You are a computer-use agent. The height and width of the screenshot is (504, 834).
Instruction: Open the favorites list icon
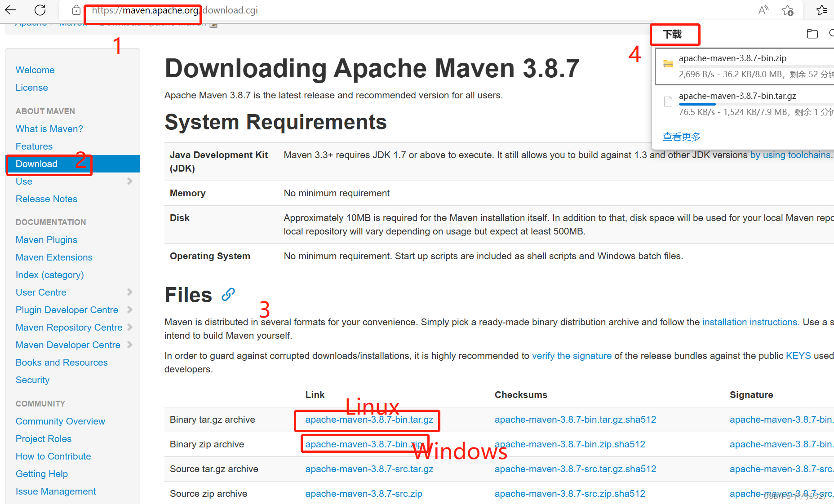822,10
